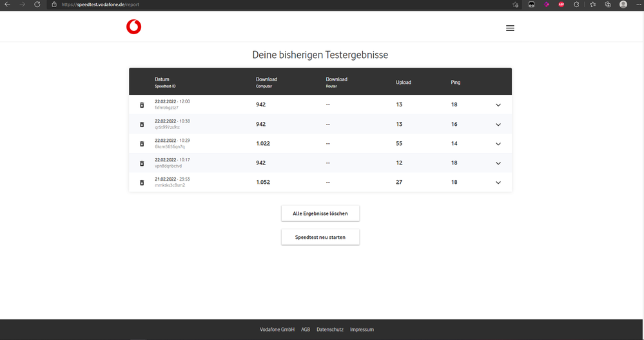644x340 pixels.
Task: Open the AdBlock Plus extension
Action: pos(561,5)
